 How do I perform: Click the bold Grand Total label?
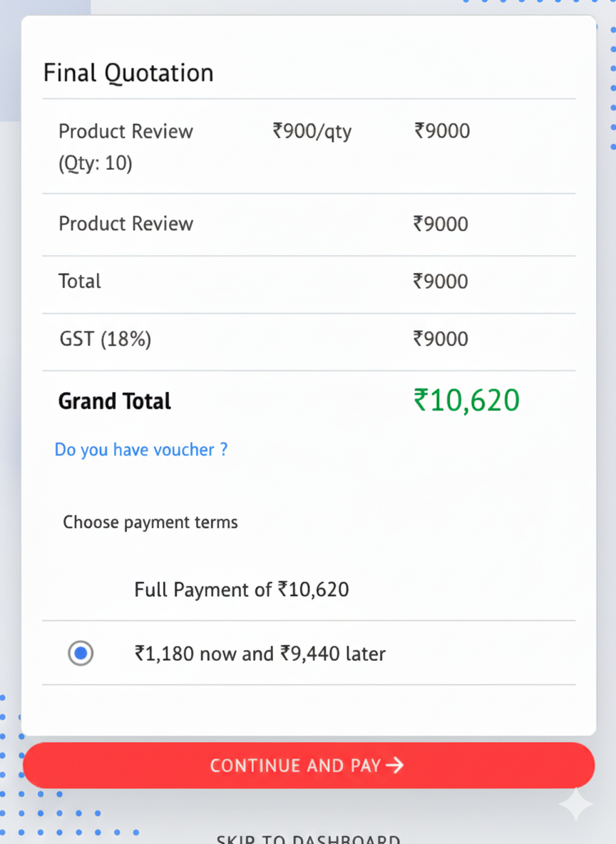pyautogui.click(x=115, y=401)
